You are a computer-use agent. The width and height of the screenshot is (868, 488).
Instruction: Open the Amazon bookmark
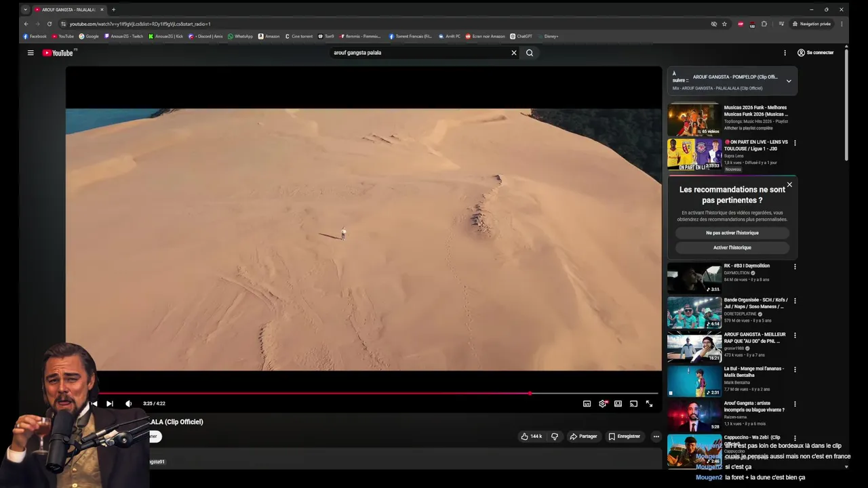click(269, 37)
